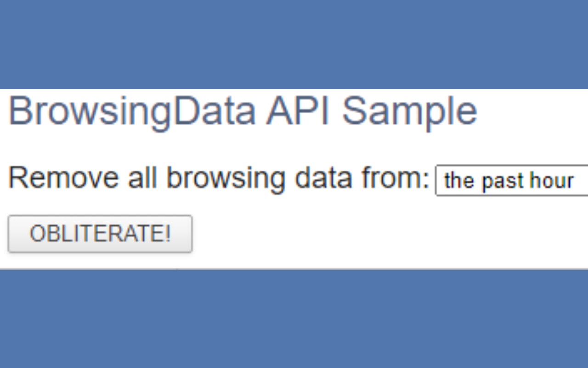Click the "BrowsingData API Sample" heading

point(243,111)
